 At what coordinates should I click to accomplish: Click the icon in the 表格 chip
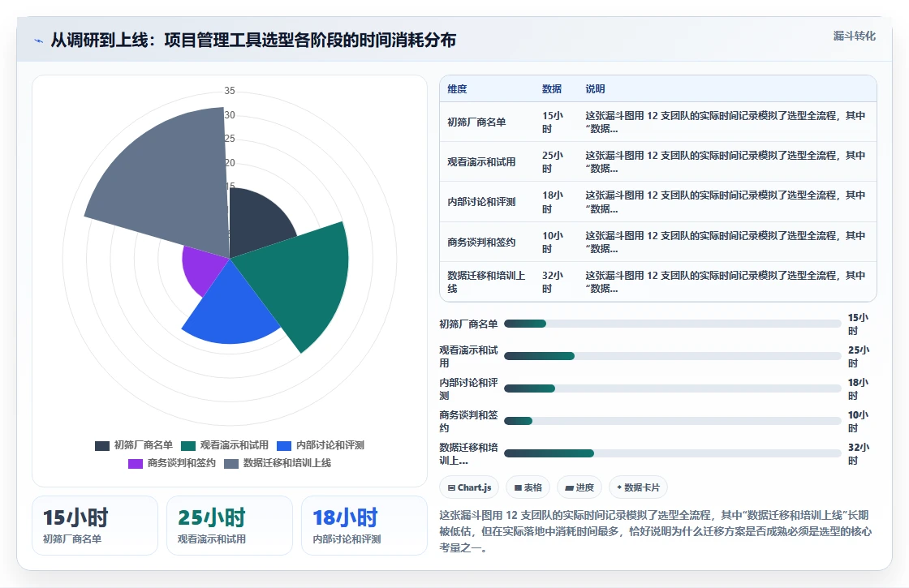(x=518, y=487)
